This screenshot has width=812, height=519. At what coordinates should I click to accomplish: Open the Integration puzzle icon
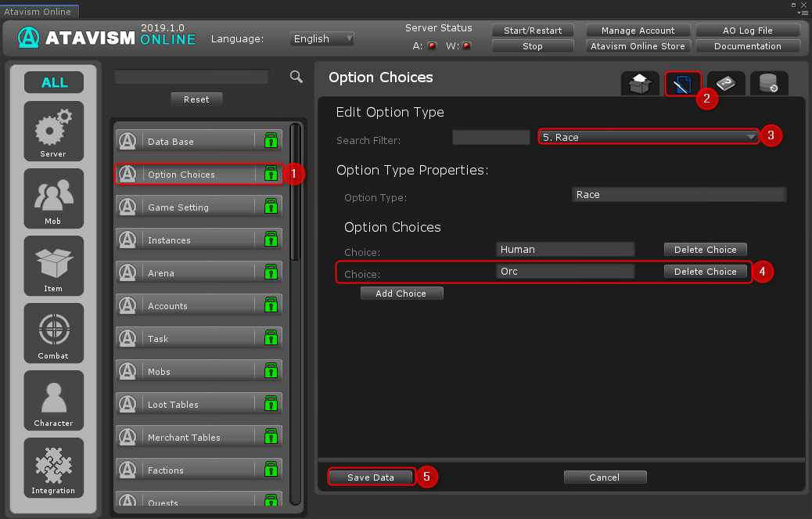(53, 467)
